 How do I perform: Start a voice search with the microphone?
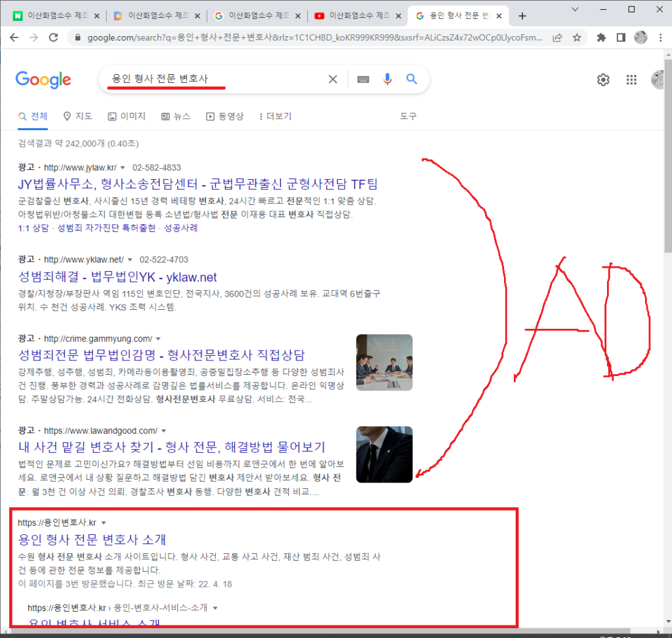[387, 79]
